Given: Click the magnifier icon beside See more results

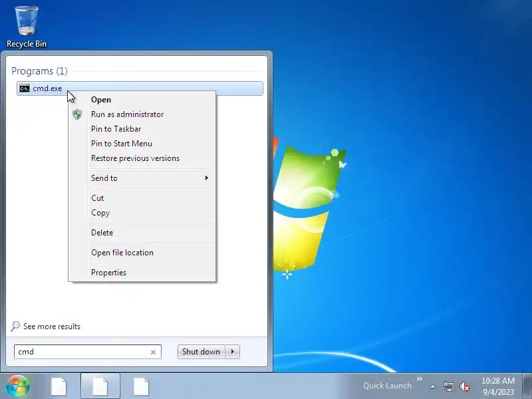Looking at the screenshot, I should point(15,327).
